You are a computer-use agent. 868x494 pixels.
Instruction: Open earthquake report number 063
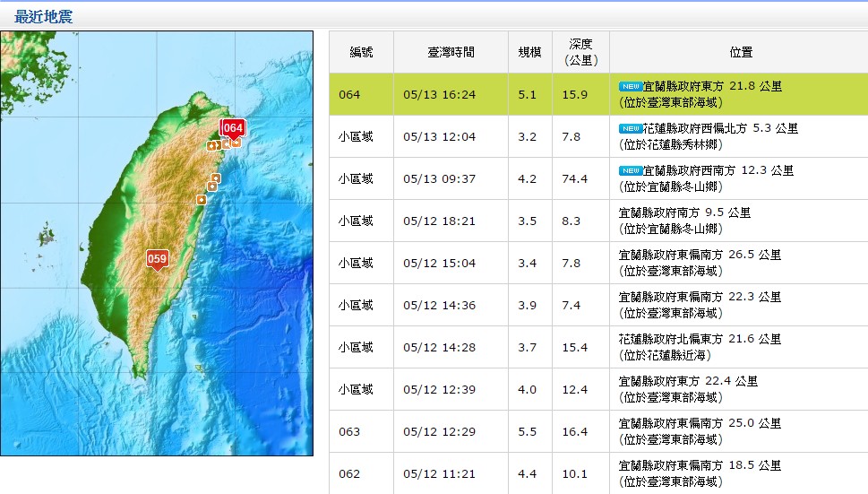click(x=349, y=431)
